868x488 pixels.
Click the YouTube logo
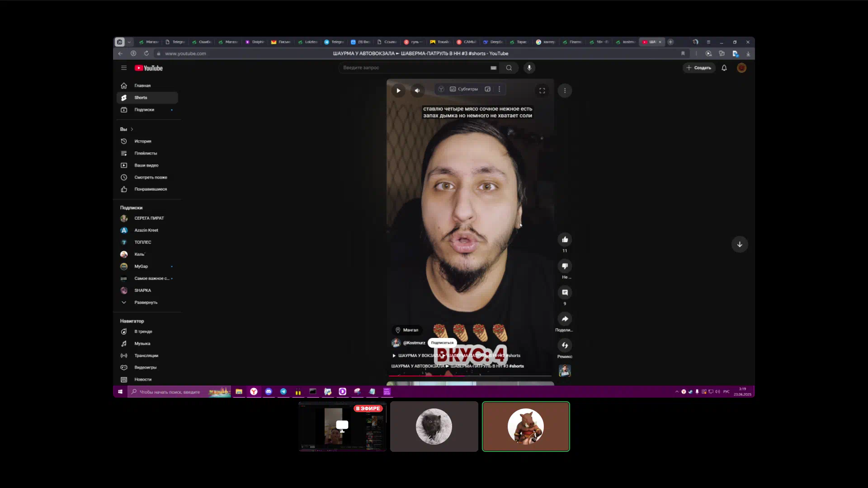(149, 68)
